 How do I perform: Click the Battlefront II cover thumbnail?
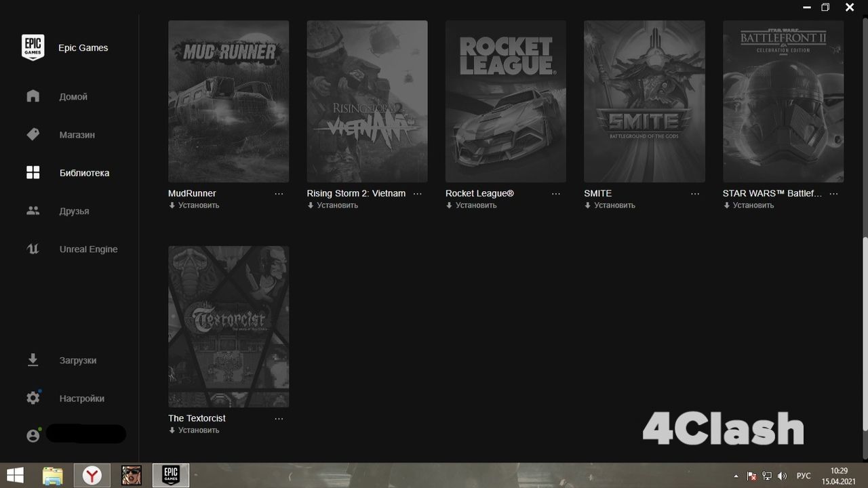point(783,101)
